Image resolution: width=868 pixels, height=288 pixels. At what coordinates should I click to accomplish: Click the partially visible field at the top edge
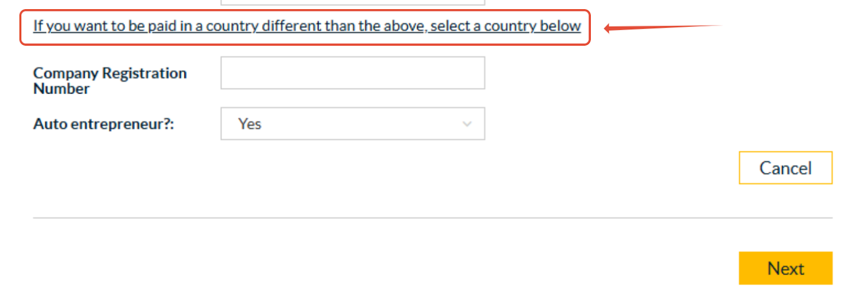[353, 2]
